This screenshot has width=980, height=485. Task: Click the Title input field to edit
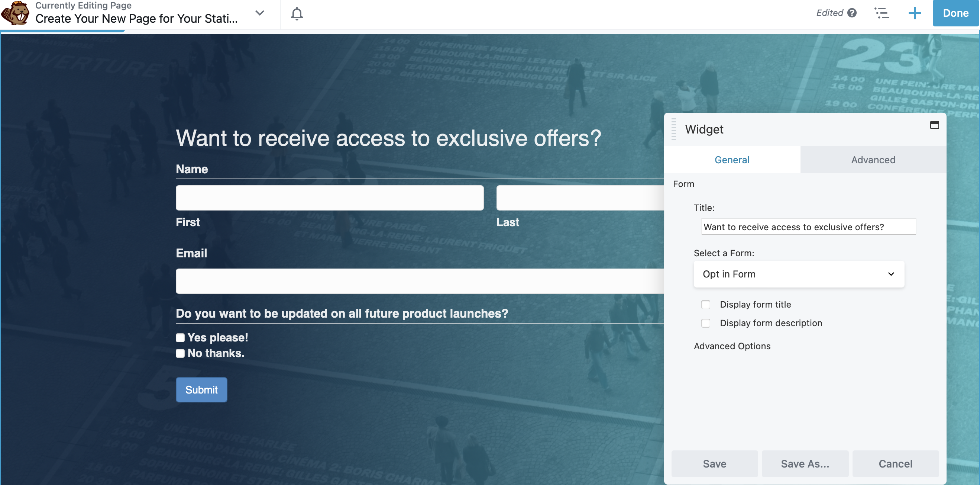pyautogui.click(x=806, y=227)
